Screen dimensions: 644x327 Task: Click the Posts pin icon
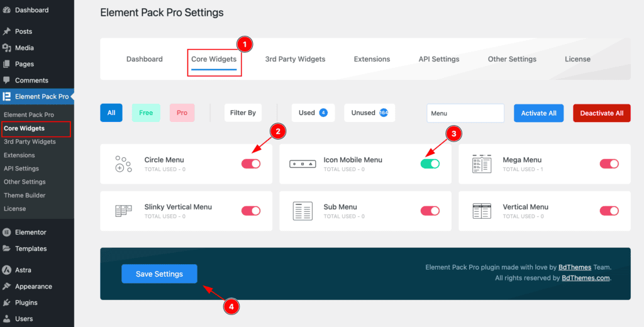point(6,31)
